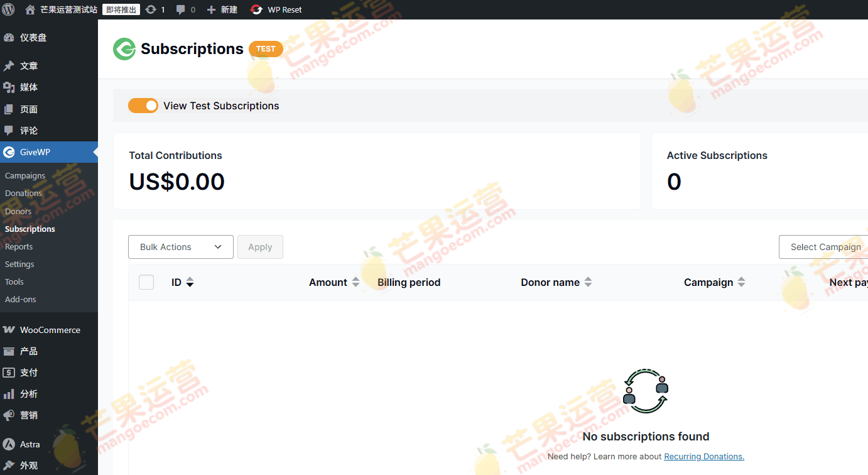Open 营销 marketing via its megaphone icon

point(10,415)
